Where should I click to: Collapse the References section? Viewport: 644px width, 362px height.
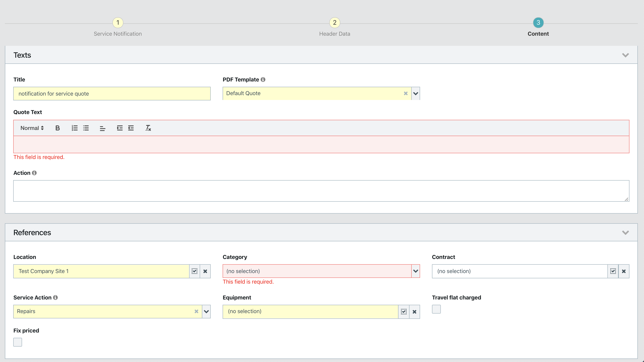[x=625, y=233]
